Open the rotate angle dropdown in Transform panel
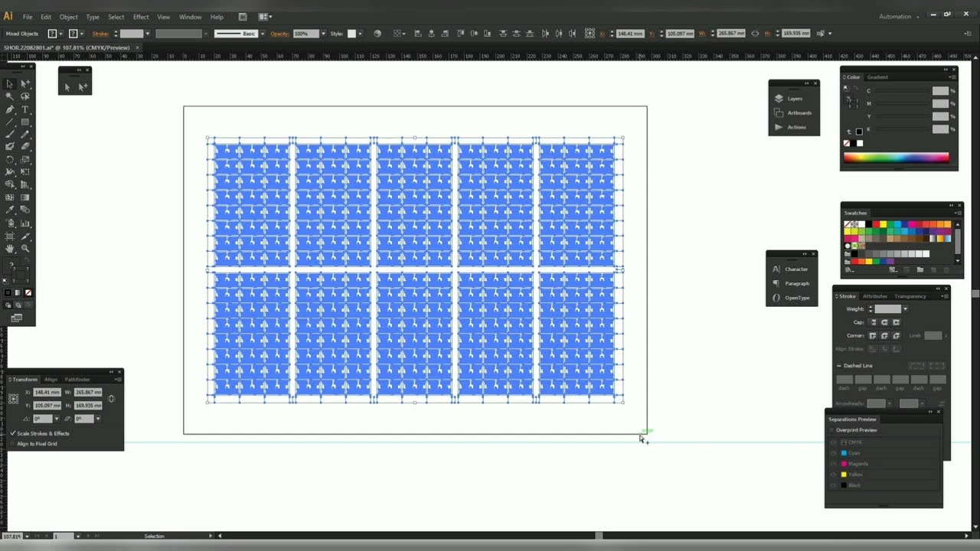 point(56,419)
